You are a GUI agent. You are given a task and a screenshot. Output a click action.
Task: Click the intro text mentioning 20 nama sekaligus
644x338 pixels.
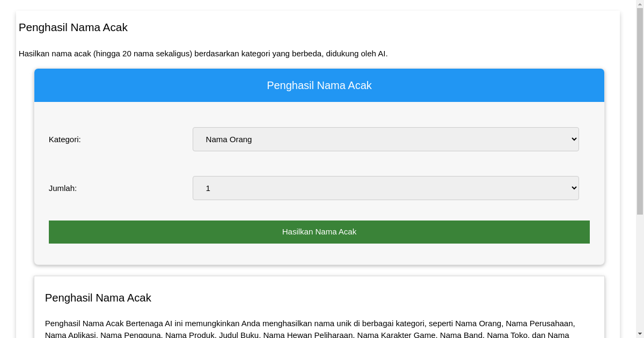click(203, 53)
